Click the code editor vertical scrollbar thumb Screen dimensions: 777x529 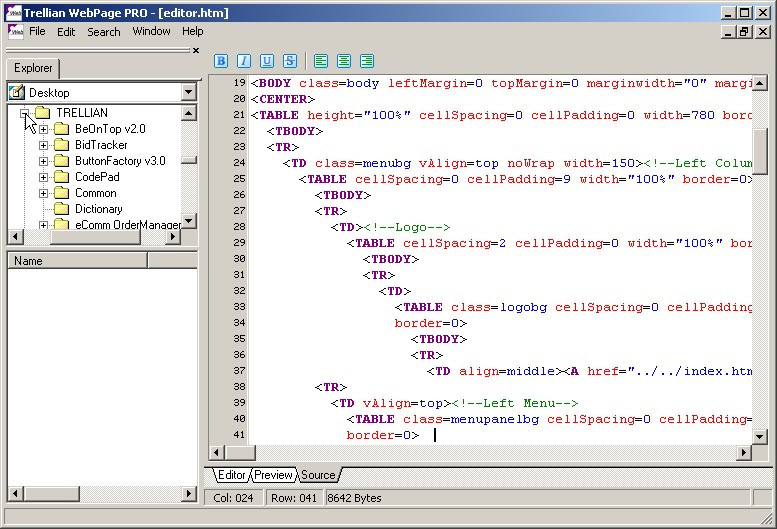pos(759,152)
